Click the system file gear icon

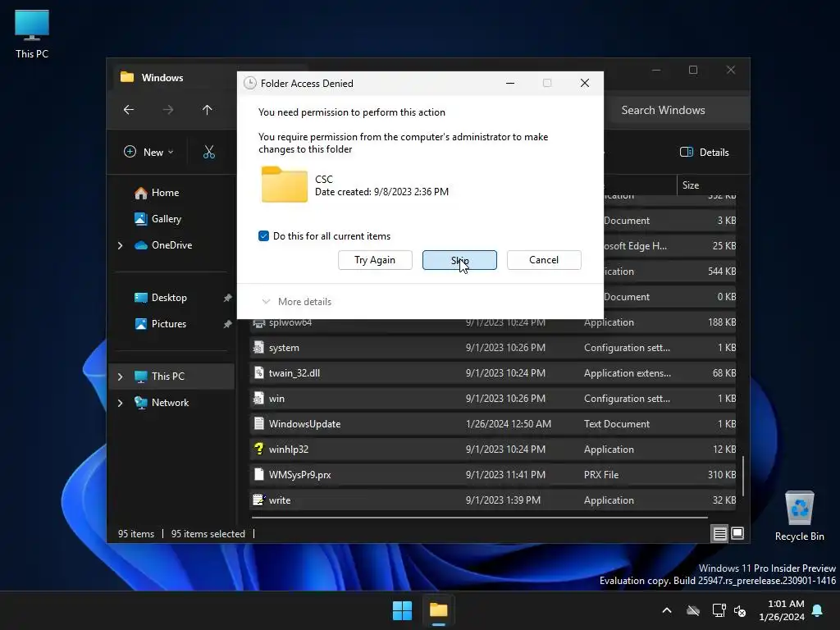258,347
